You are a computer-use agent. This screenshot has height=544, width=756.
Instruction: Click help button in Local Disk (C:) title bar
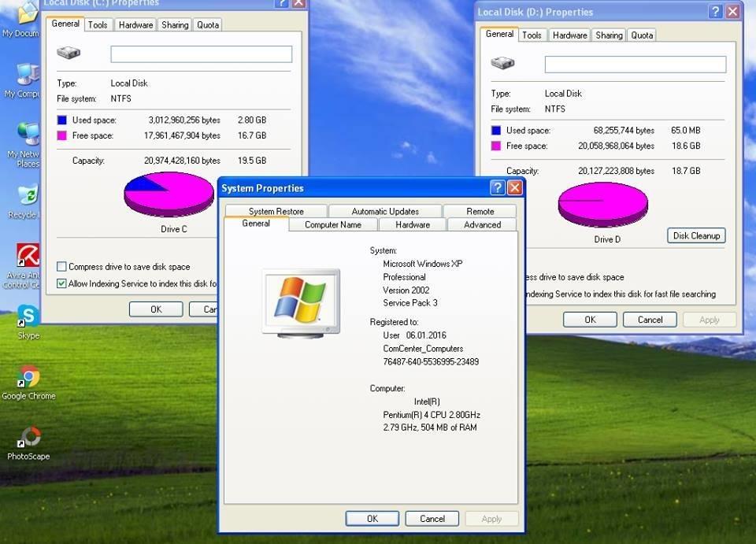point(282,3)
